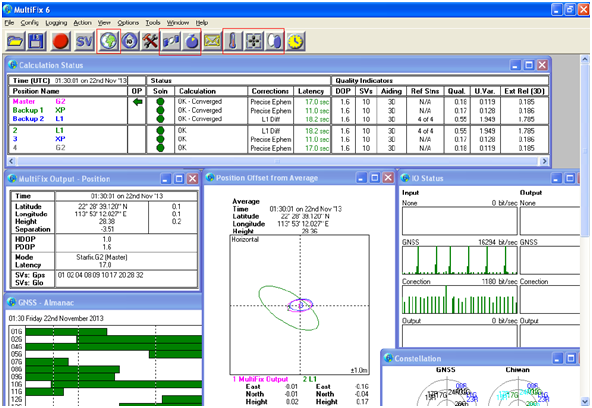
Task: Select the blue stopwatch toolbar icon
Action: [x=191, y=41]
